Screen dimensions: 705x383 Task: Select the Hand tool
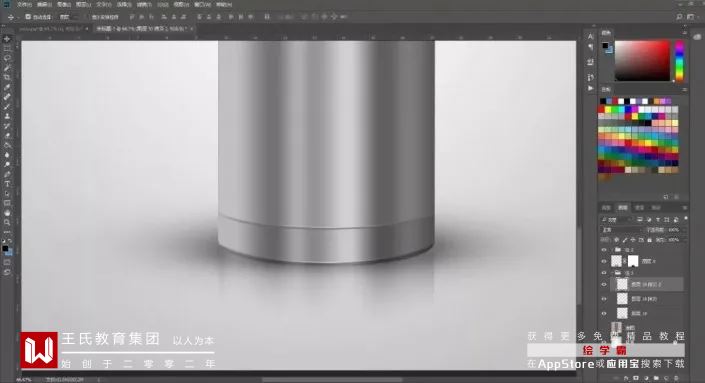[7, 213]
